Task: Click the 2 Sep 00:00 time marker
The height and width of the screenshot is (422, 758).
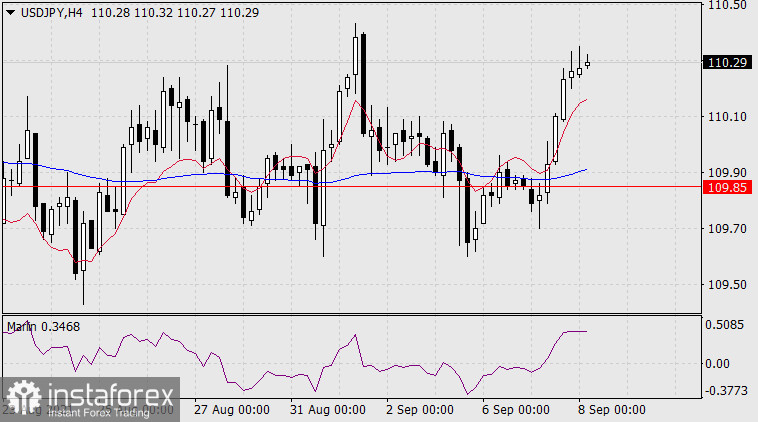Action: pyautogui.click(x=419, y=409)
